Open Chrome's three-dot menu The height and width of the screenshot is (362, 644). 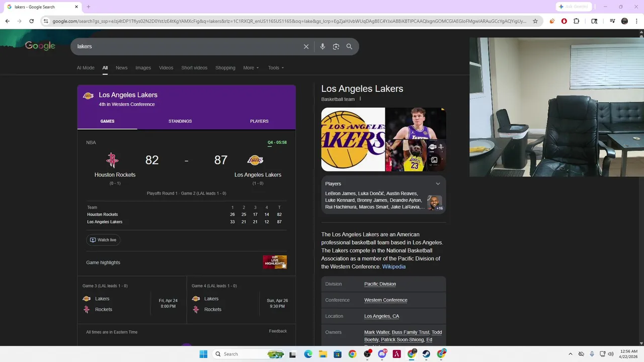[637, 21]
